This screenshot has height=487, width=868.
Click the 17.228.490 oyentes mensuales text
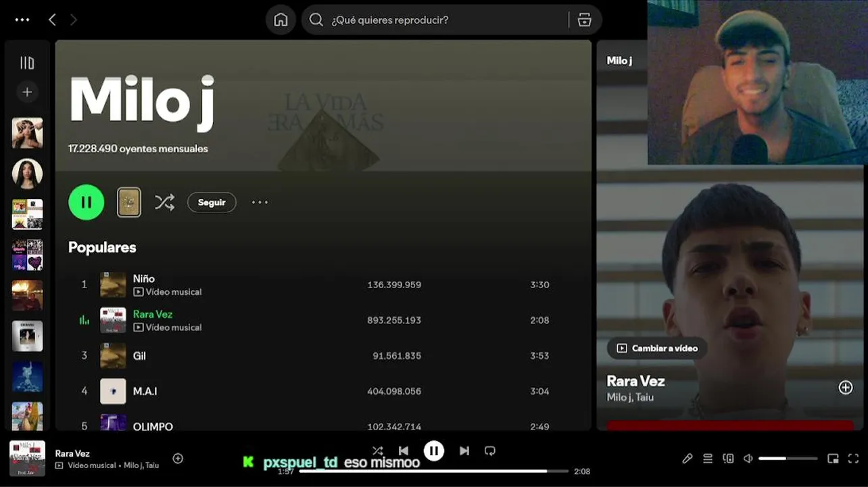[x=138, y=149]
